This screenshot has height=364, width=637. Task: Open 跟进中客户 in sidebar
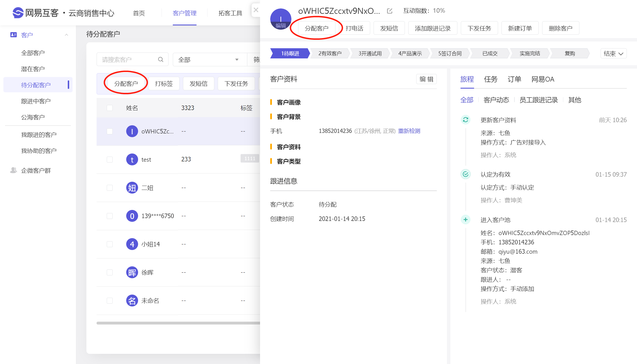(36, 101)
